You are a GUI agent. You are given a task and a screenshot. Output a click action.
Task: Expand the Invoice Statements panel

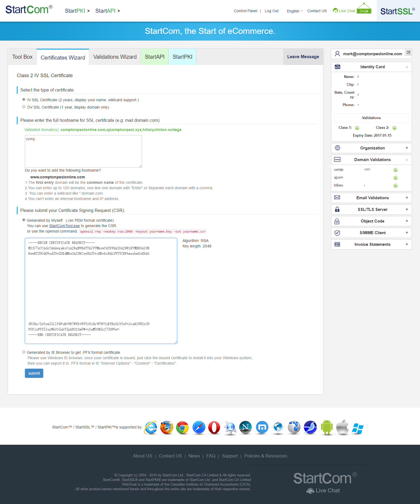pyautogui.click(x=407, y=244)
